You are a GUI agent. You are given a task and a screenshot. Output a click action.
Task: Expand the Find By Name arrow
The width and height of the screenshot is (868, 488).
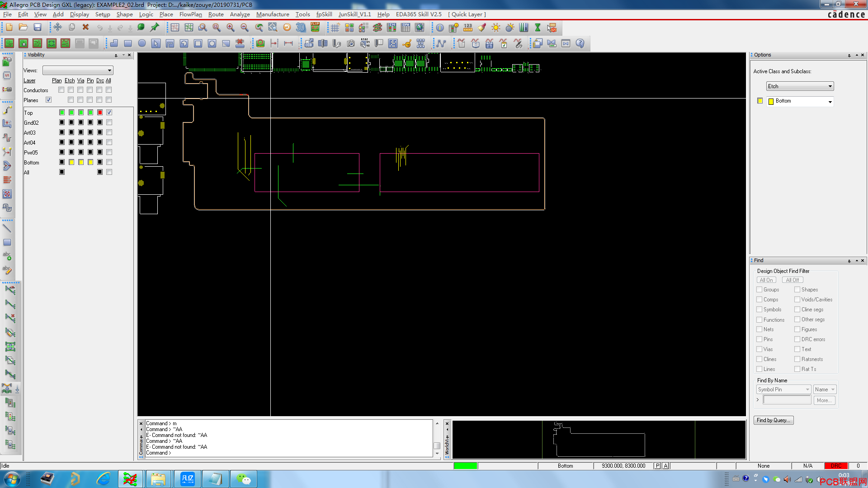click(x=758, y=400)
